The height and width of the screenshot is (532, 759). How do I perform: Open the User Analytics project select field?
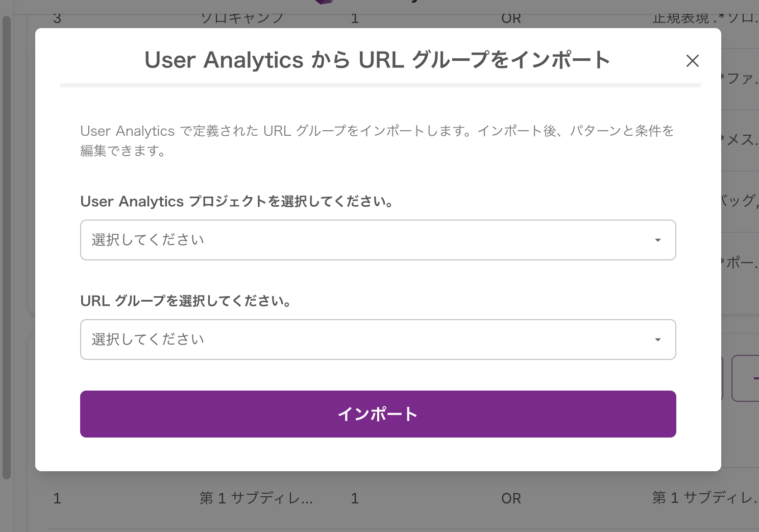(x=378, y=240)
